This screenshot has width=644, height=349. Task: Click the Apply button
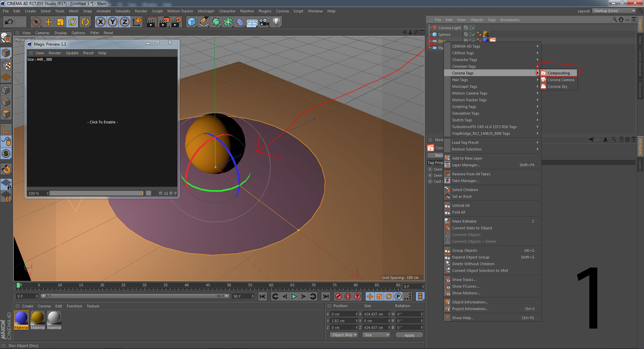point(409,335)
